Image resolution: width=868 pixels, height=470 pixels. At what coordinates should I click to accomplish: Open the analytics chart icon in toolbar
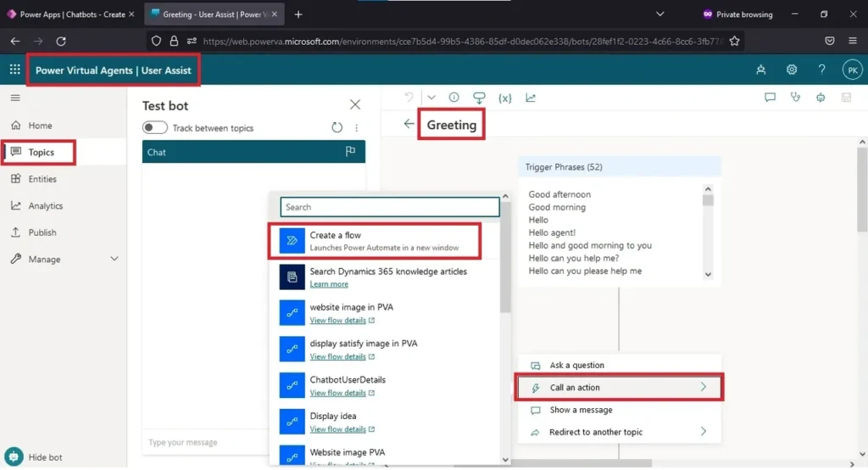pyautogui.click(x=531, y=98)
